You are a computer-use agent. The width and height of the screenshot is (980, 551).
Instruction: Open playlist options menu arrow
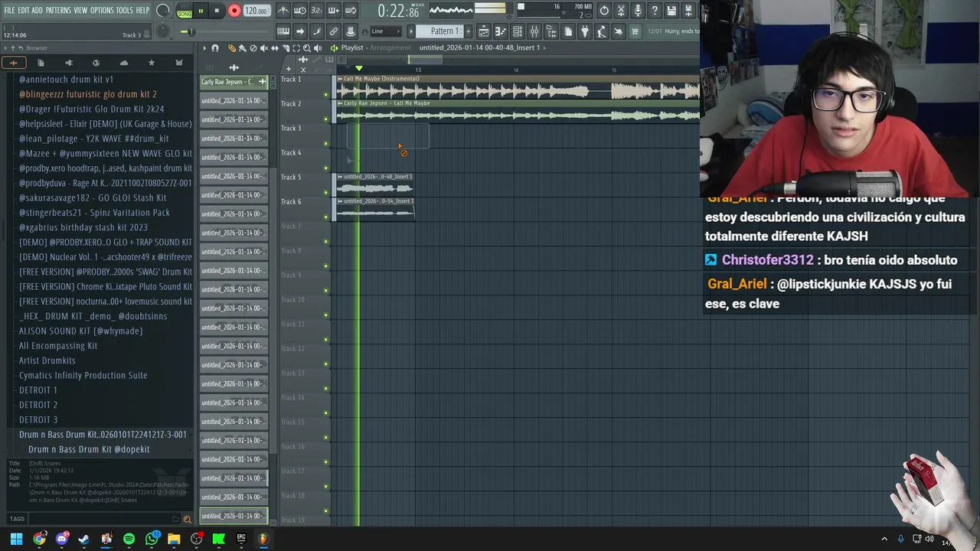[x=204, y=48]
